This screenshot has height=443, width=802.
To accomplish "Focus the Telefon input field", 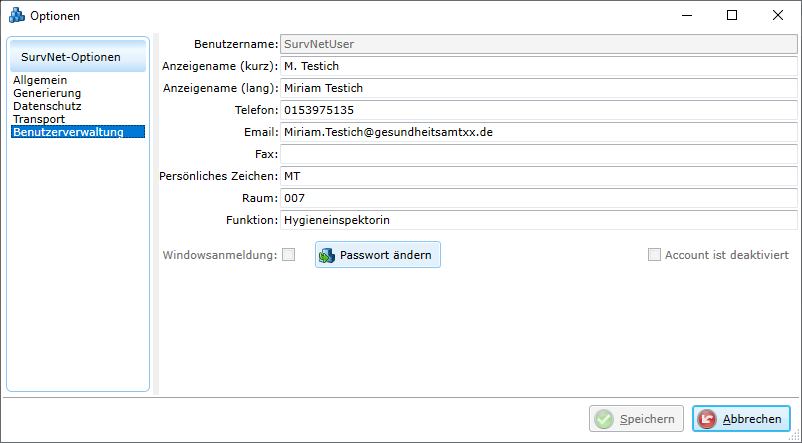I will click(x=538, y=110).
